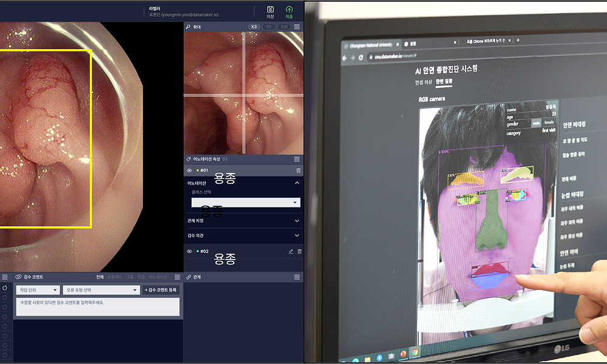The height and width of the screenshot is (364, 607).
Task: Click the browser forward arrow on the monitor
Action: [353, 58]
